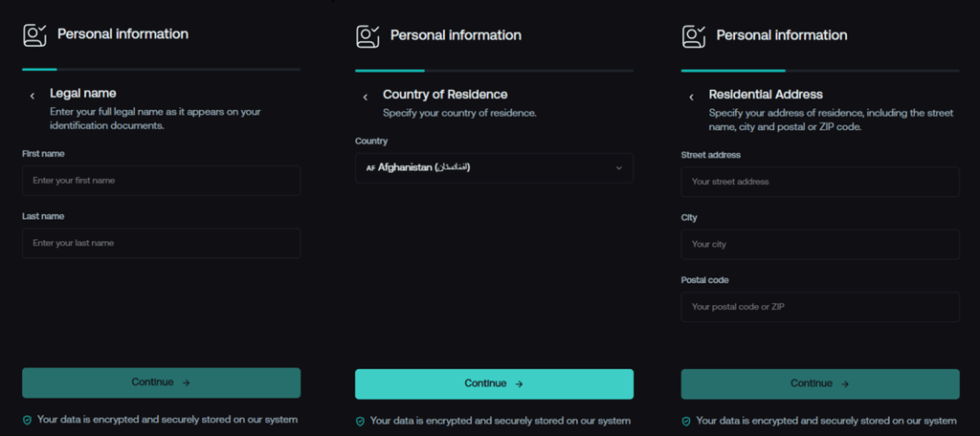
Task: Click Continue on Residential Address form
Action: (x=820, y=384)
